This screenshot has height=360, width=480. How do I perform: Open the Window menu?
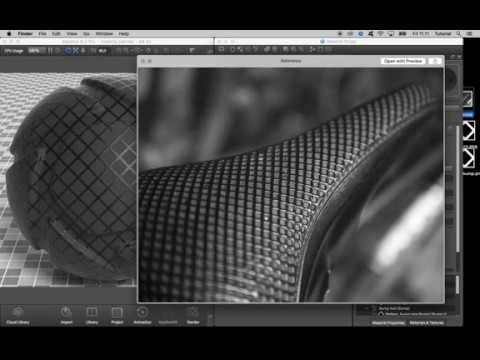(104, 34)
